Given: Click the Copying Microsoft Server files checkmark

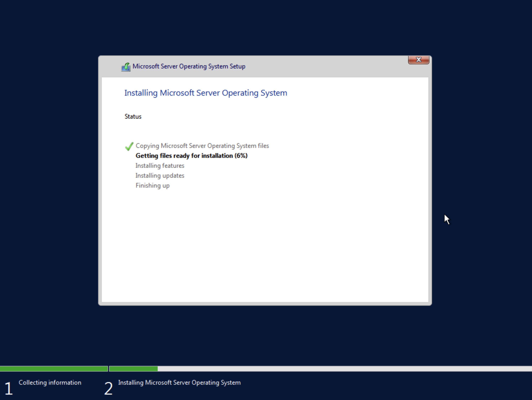Looking at the screenshot, I should pos(129,146).
